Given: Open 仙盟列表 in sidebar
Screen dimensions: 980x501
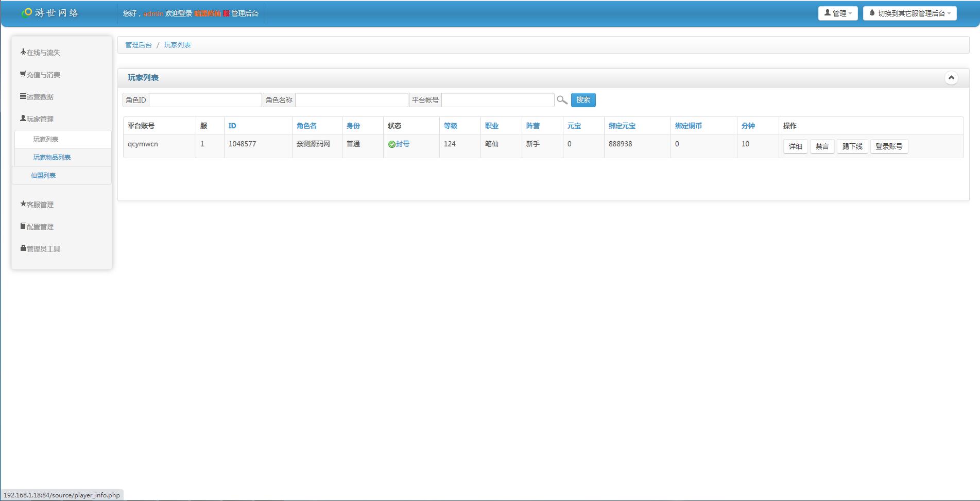Looking at the screenshot, I should pos(43,175).
